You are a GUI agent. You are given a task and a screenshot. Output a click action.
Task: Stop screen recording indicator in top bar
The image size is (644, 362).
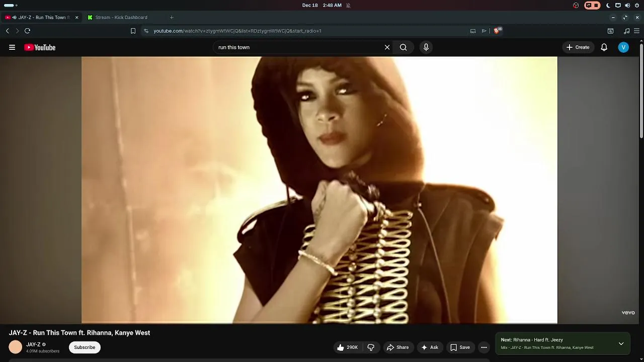[592, 5]
